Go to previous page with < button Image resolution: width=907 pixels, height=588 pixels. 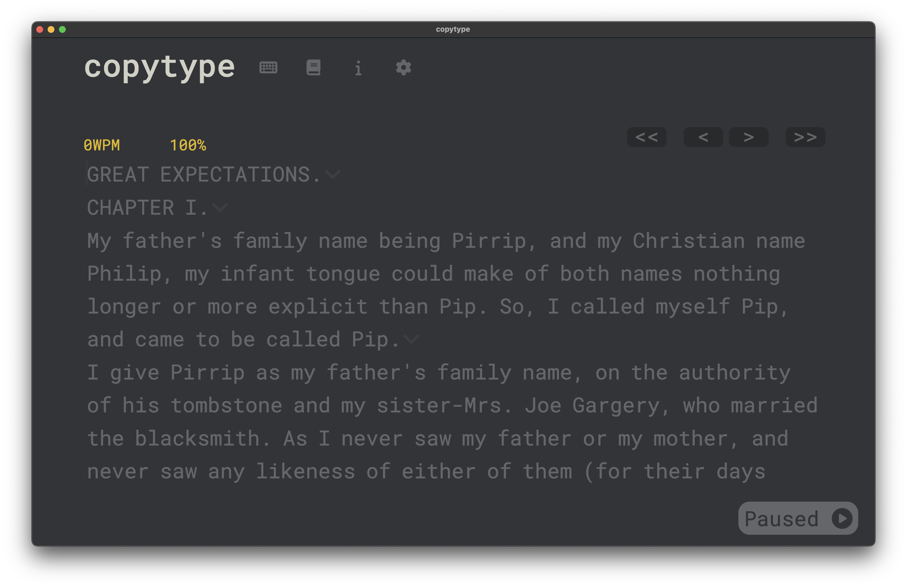(703, 137)
